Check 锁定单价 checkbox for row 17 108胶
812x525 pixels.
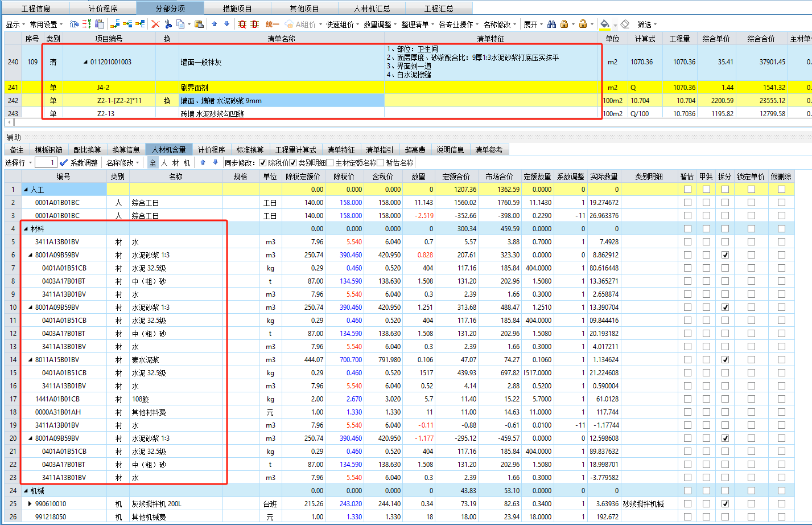[751, 399]
